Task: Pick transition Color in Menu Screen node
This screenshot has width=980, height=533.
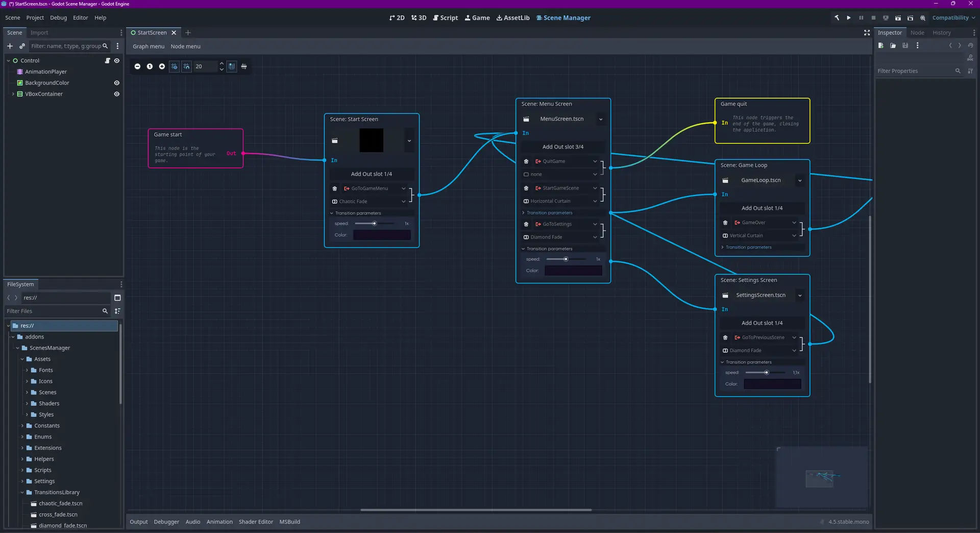Action: click(x=573, y=271)
